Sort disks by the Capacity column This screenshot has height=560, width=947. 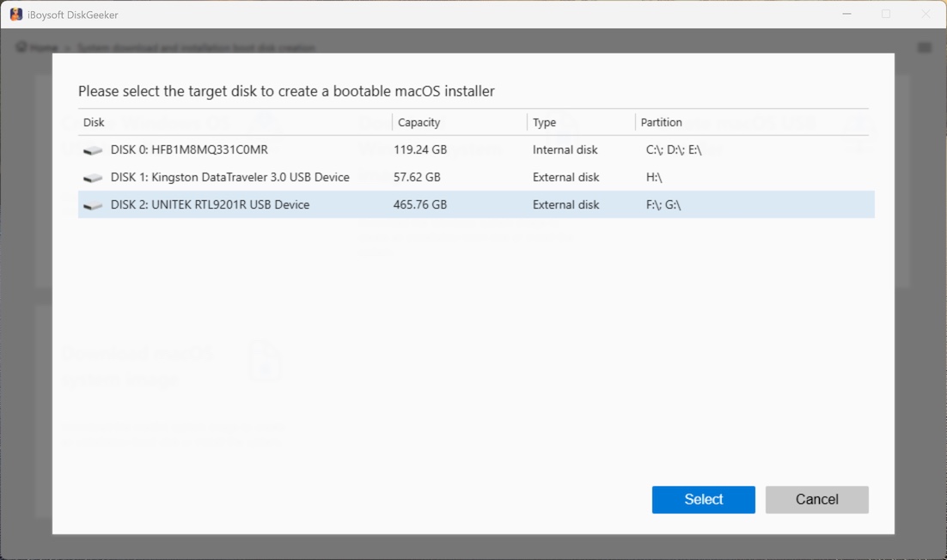[419, 122]
